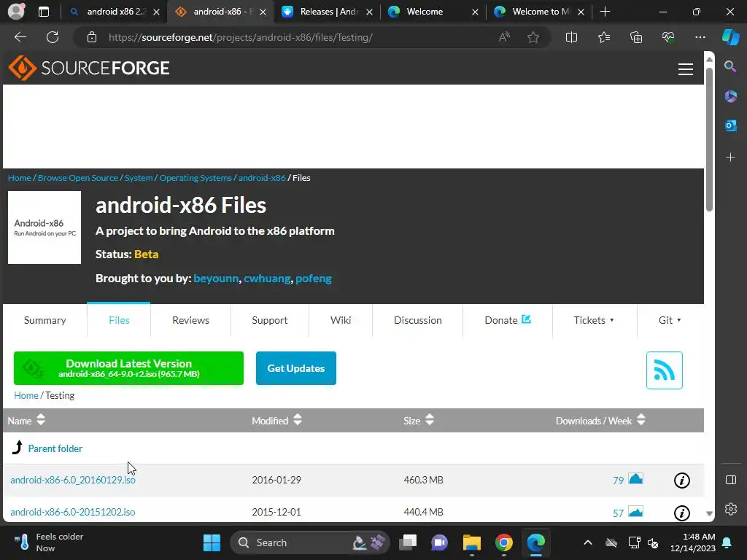Open Browser essentials heart icon

(x=668, y=37)
